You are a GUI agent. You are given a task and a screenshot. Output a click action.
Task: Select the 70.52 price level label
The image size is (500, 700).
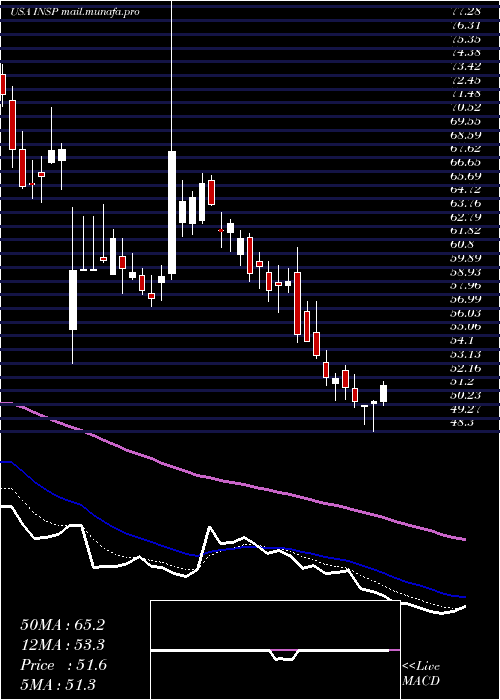pos(465,107)
